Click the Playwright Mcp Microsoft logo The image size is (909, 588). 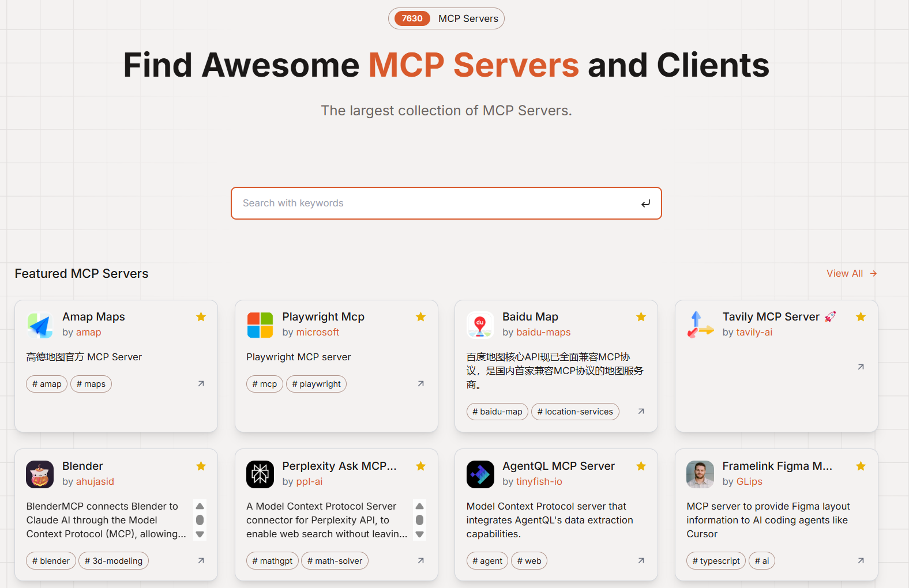[x=260, y=325]
